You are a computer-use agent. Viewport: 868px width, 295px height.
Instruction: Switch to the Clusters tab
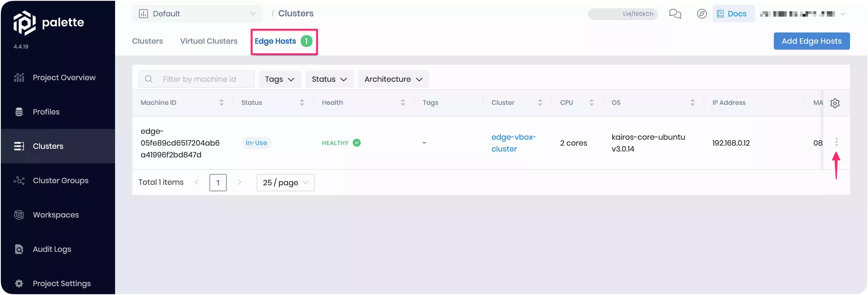click(147, 41)
